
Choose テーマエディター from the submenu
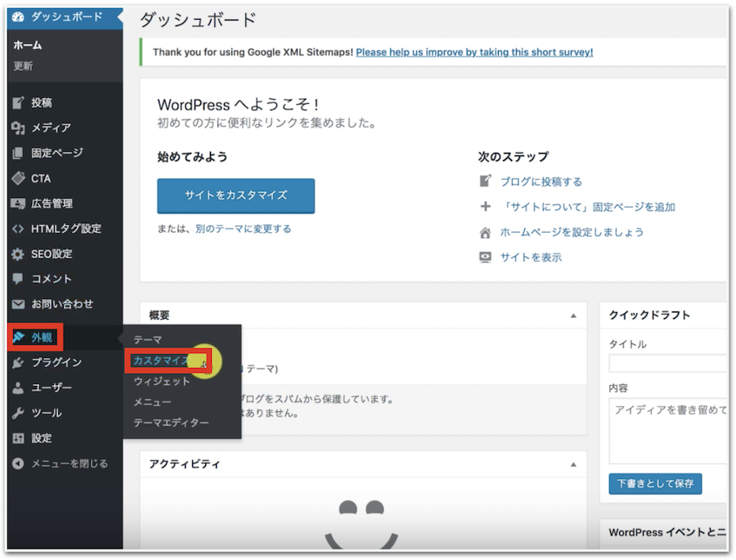(171, 423)
